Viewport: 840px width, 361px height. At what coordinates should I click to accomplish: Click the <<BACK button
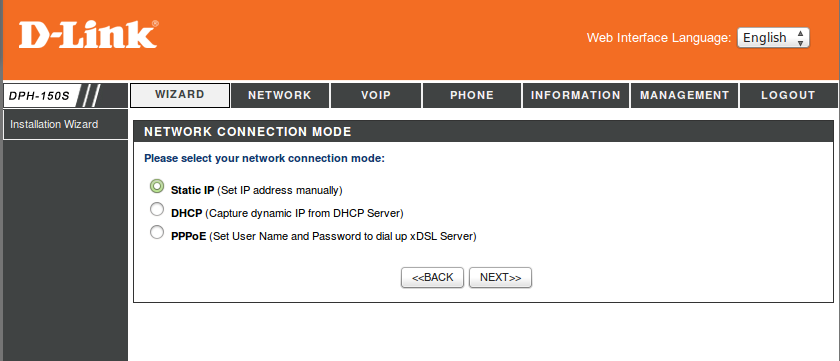(432, 277)
